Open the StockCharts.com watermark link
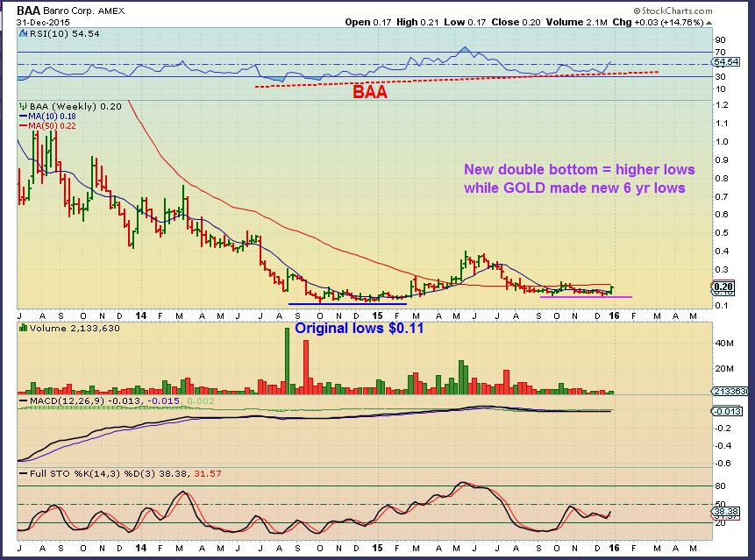Image resolution: width=755 pixels, height=560 pixels. click(x=673, y=11)
